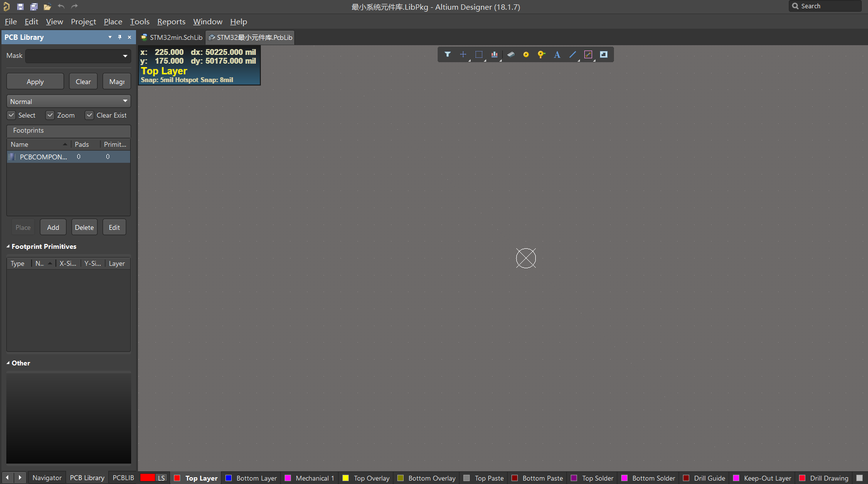Screen dimensions: 868x484
Task: Choose the dashed rectangle selection tool
Action: [x=479, y=54]
